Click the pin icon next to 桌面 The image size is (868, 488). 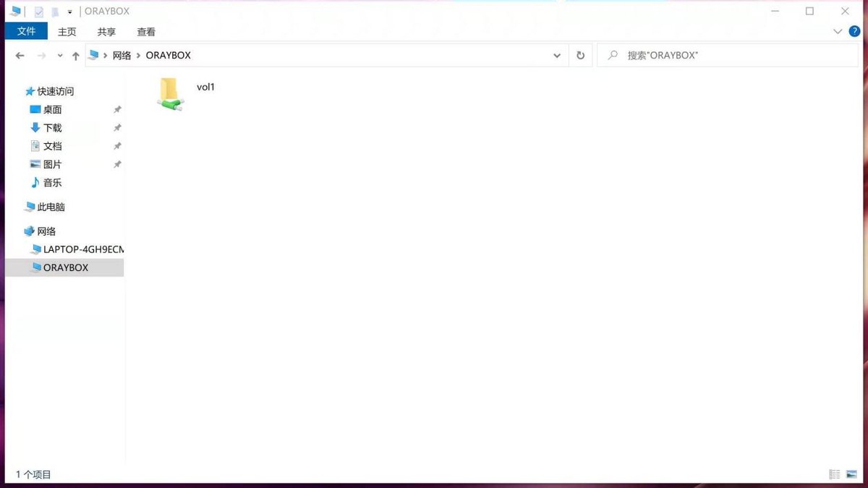pyautogui.click(x=117, y=110)
